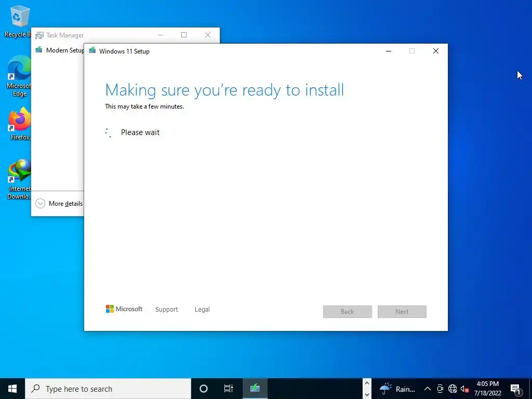532x399 pixels.
Task: Open Internet Download Manager shortcut
Action: [x=19, y=179]
